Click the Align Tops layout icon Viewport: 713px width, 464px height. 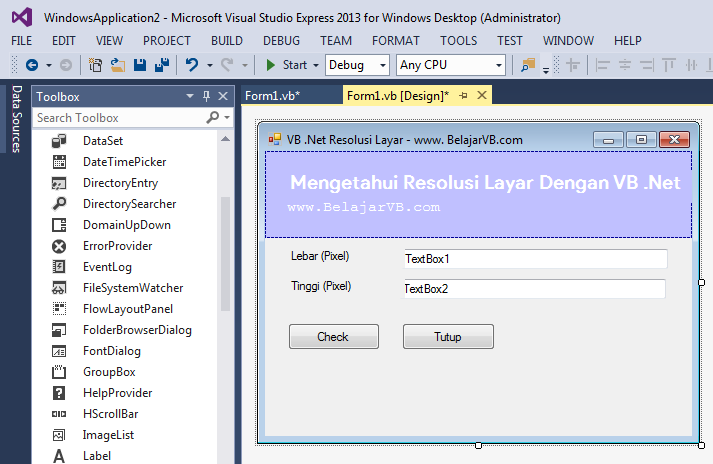pos(669,65)
